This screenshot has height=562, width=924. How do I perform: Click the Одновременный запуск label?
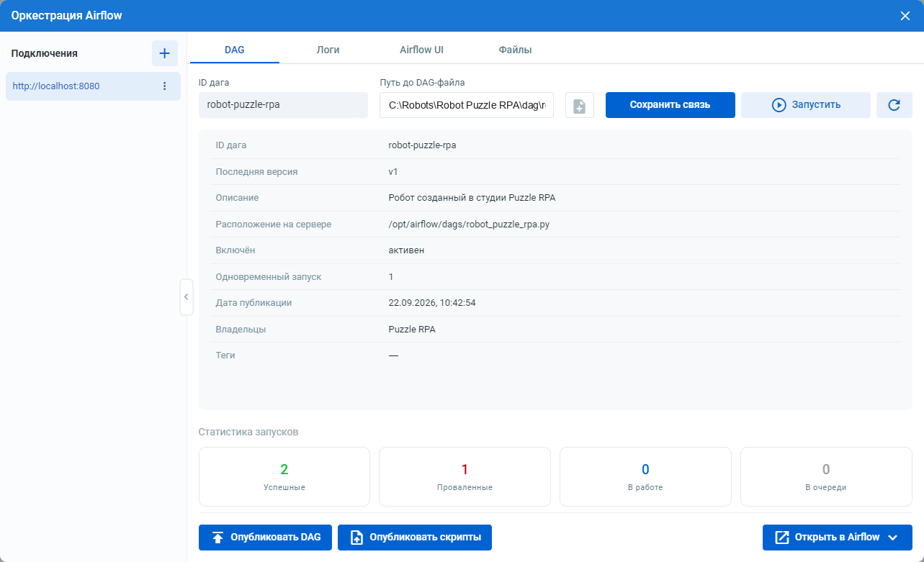pyautogui.click(x=269, y=277)
